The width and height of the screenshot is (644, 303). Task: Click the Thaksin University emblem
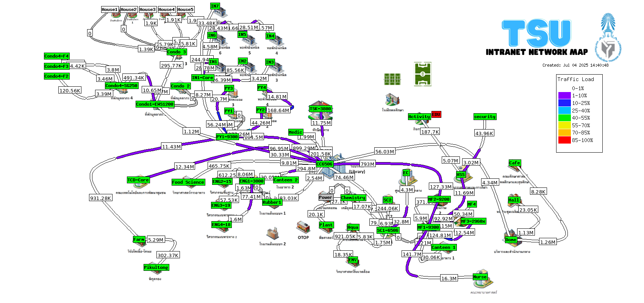pos(608,38)
